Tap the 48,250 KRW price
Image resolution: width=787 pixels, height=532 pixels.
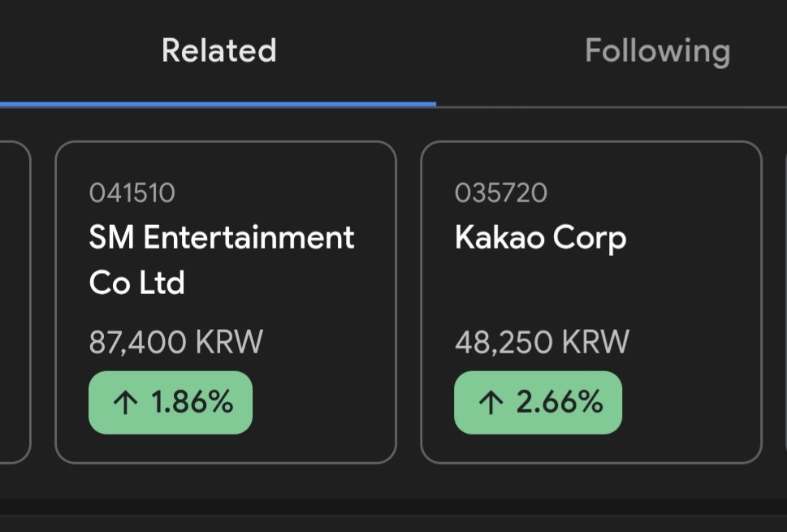pyautogui.click(x=542, y=342)
